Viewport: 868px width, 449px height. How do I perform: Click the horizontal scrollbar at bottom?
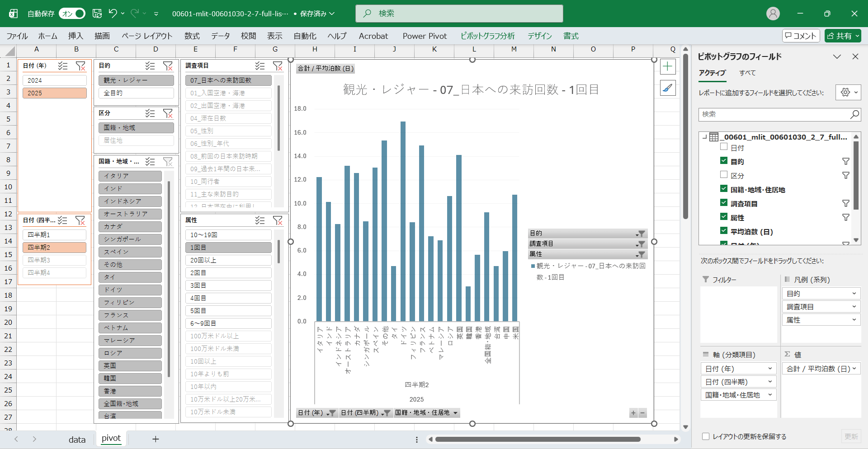tap(538, 439)
